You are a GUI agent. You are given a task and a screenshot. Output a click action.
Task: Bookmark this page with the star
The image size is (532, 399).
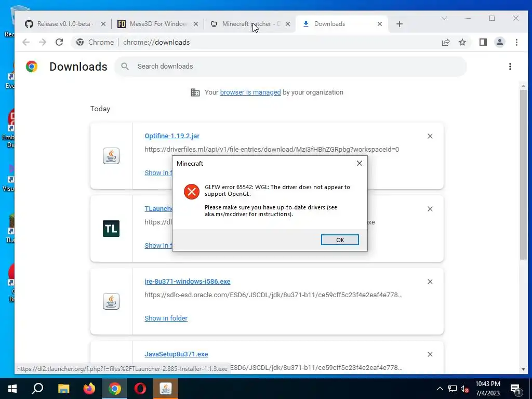click(462, 42)
